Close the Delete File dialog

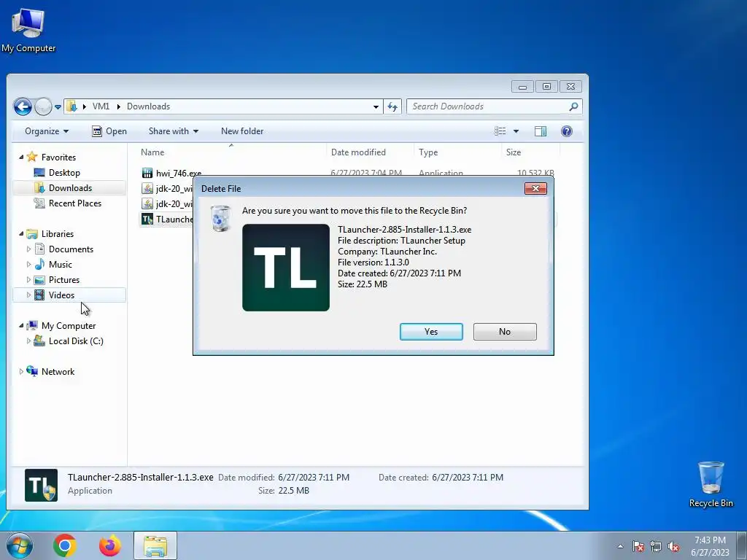(535, 189)
